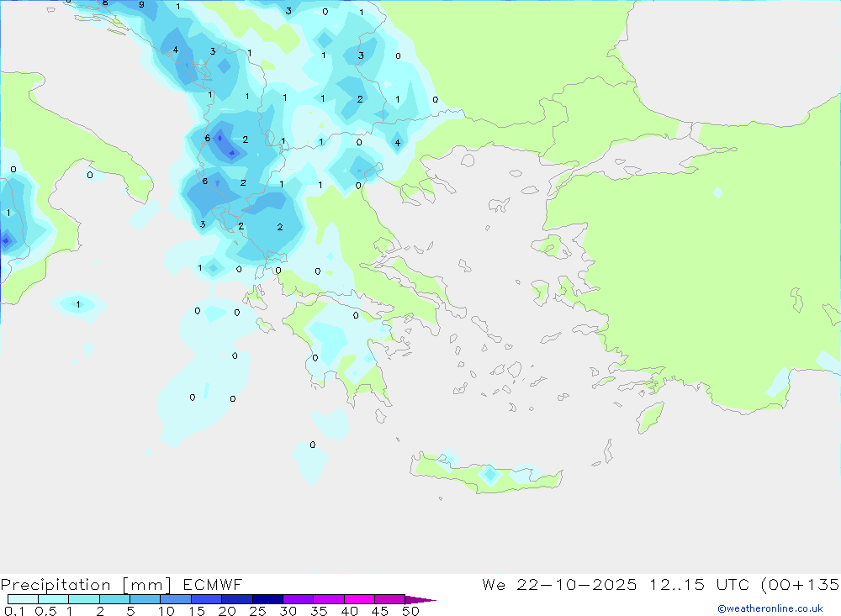Click the legend label '0.1'
841x616 pixels.
pos(14,611)
